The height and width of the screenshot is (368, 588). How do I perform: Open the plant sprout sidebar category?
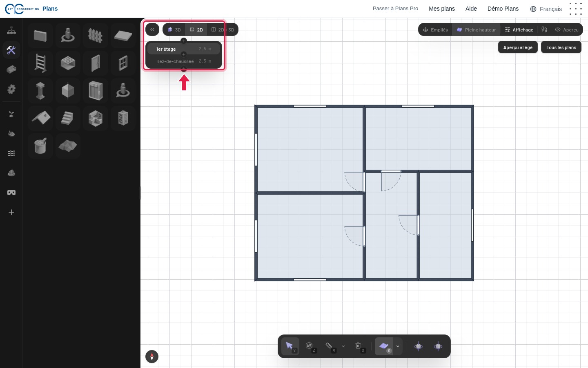pos(11,114)
